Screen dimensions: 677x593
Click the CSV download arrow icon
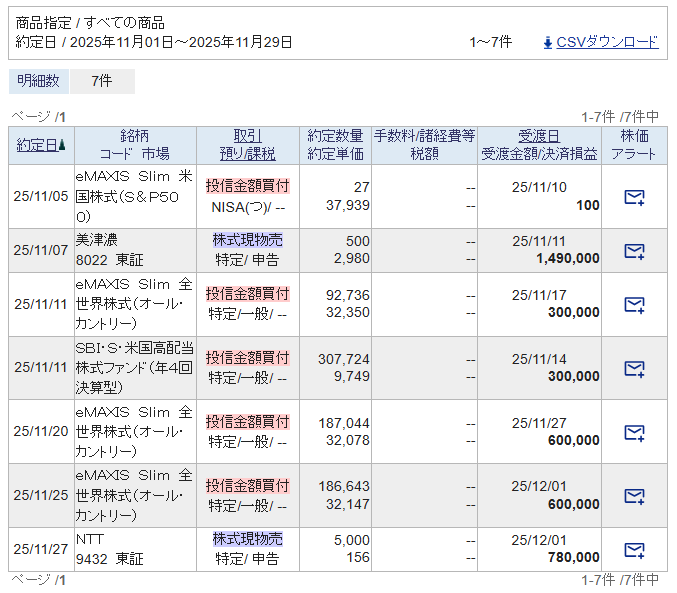tap(547, 42)
